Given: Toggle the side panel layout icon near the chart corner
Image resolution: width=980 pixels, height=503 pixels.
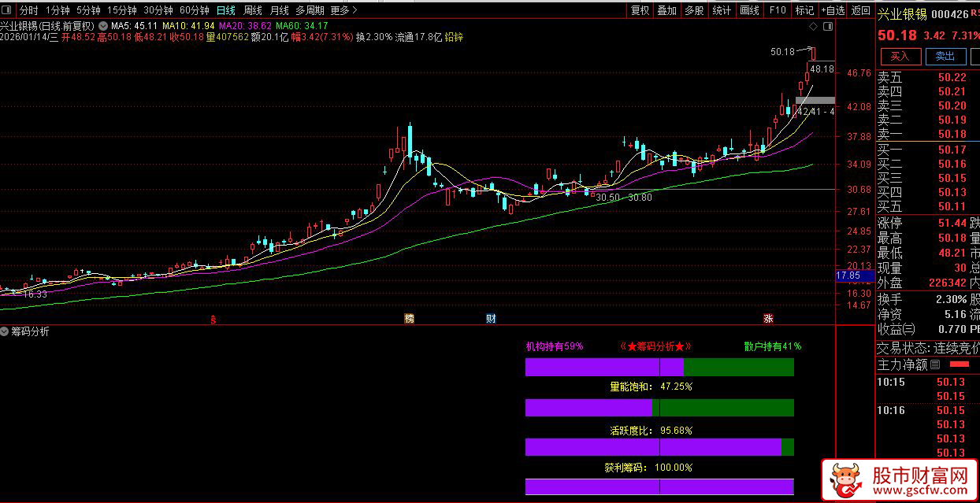Looking at the screenshot, I should click(826, 26).
